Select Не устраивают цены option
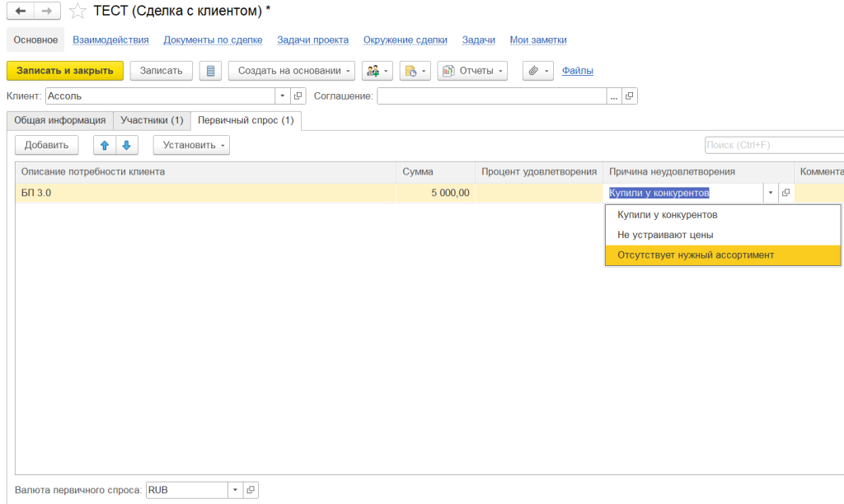 (722, 235)
